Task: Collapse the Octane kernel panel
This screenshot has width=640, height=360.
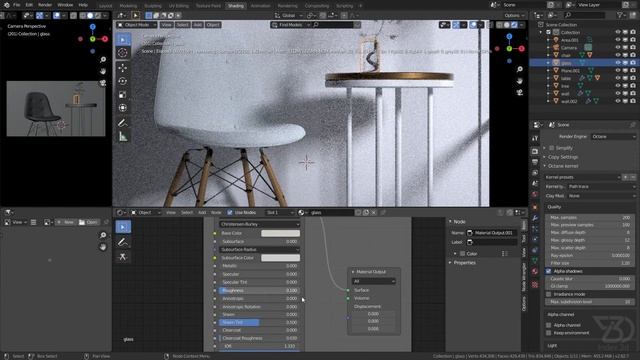Action: pyautogui.click(x=545, y=166)
